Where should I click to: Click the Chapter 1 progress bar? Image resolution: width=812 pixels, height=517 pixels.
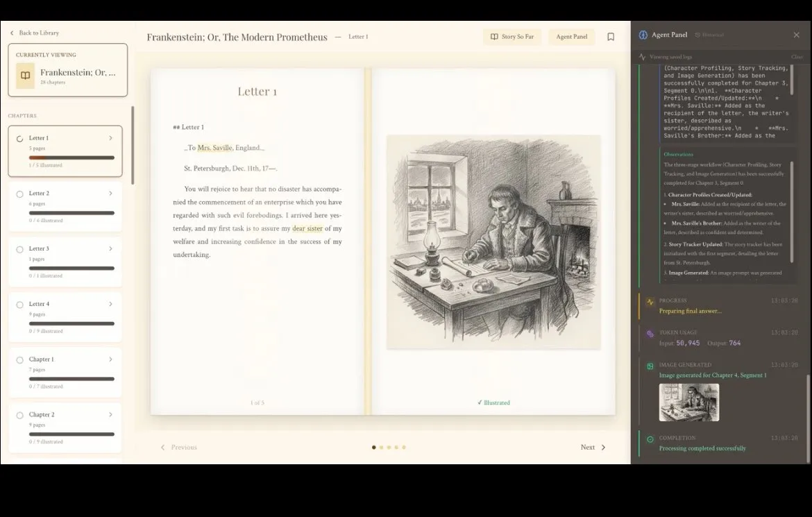click(x=71, y=379)
